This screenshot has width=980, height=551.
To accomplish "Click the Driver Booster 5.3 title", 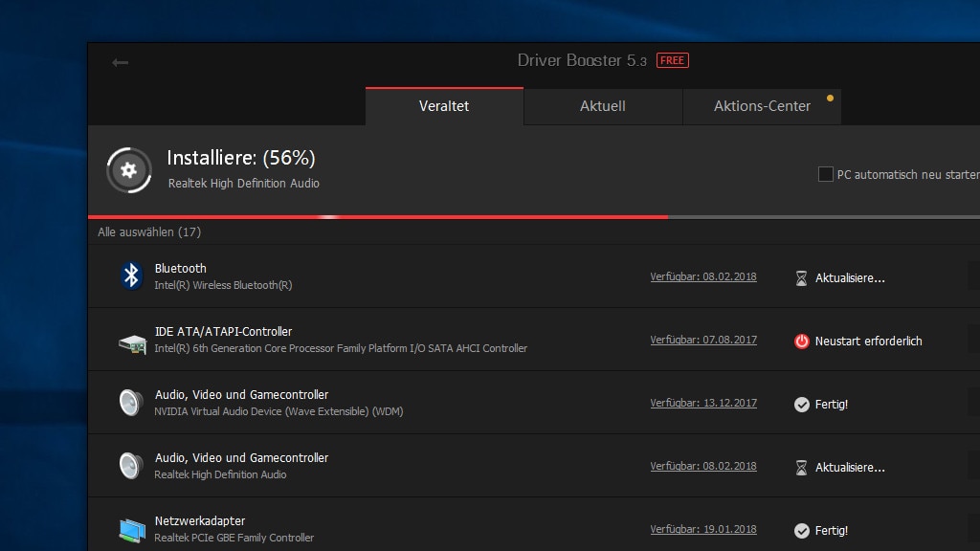I will pyautogui.click(x=581, y=60).
